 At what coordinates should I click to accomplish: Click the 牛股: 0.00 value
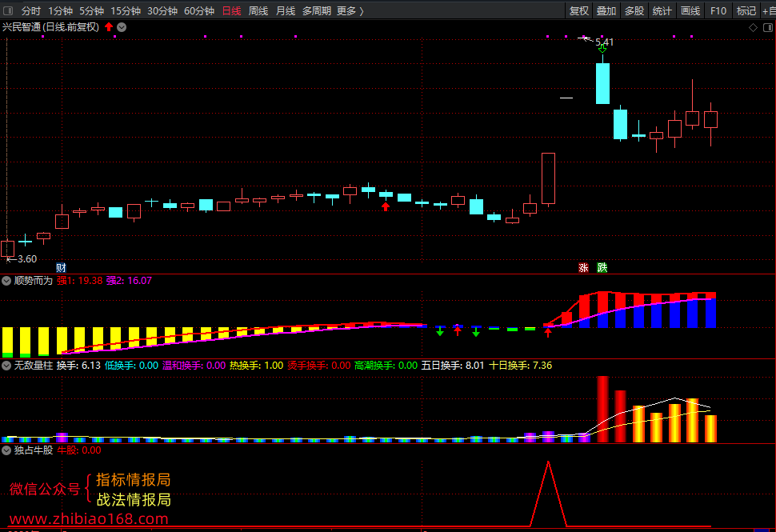click(x=79, y=450)
